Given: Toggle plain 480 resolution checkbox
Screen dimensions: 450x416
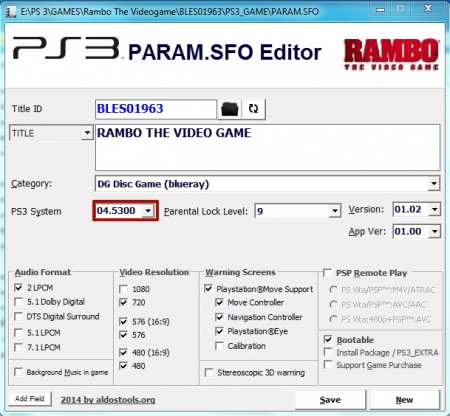Looking at the screenshot, I should pos(123,366).
